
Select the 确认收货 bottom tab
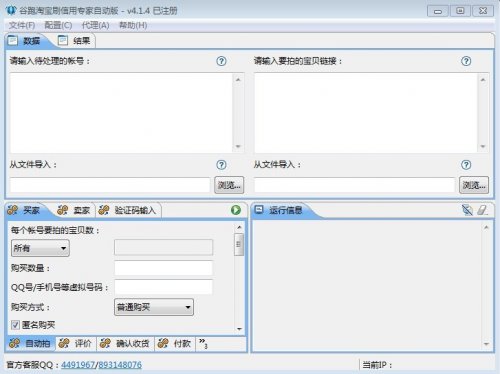pos(125,343)
